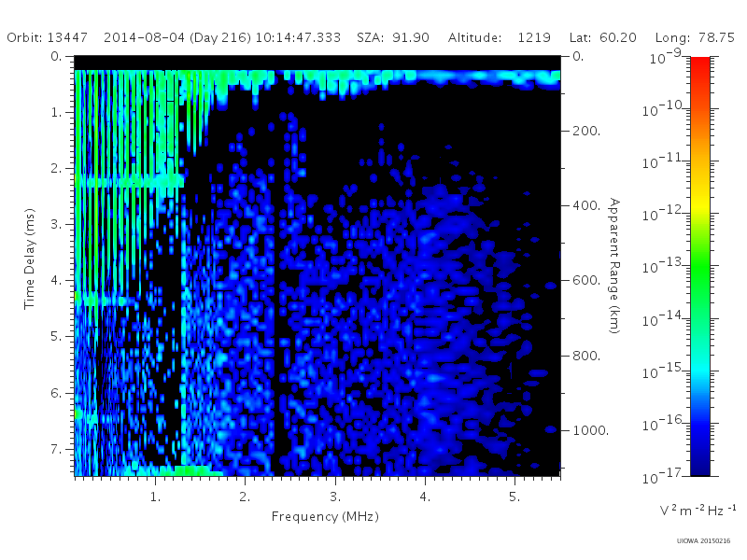
Task: Click the 600. apparent range tick label
Action: 586,281
